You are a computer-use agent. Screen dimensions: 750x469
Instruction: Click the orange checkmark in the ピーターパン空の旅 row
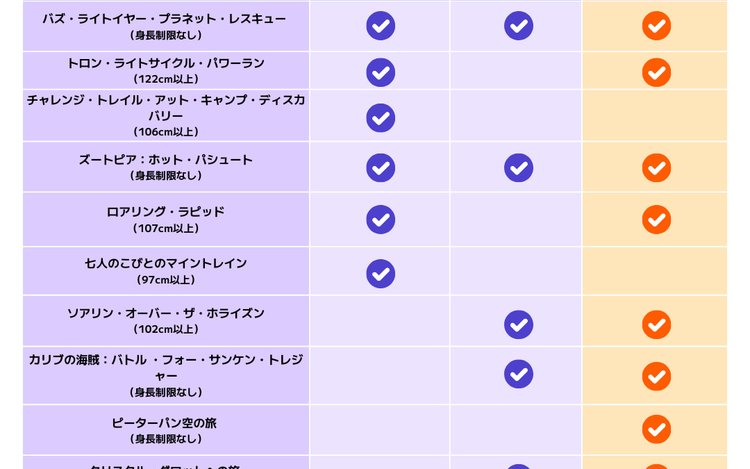click(656, 429)
